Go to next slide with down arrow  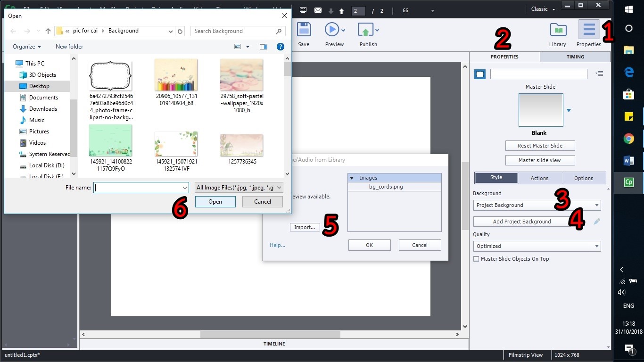pos(331,11)
